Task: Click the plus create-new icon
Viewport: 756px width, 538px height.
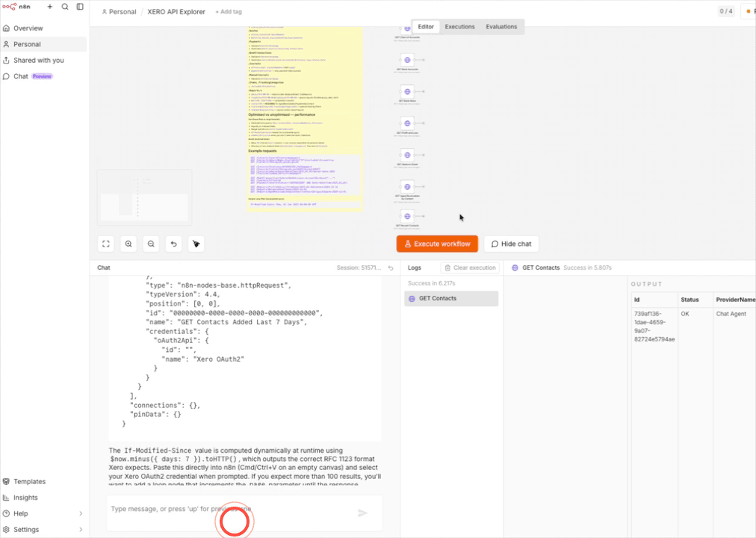Action: 49,7
